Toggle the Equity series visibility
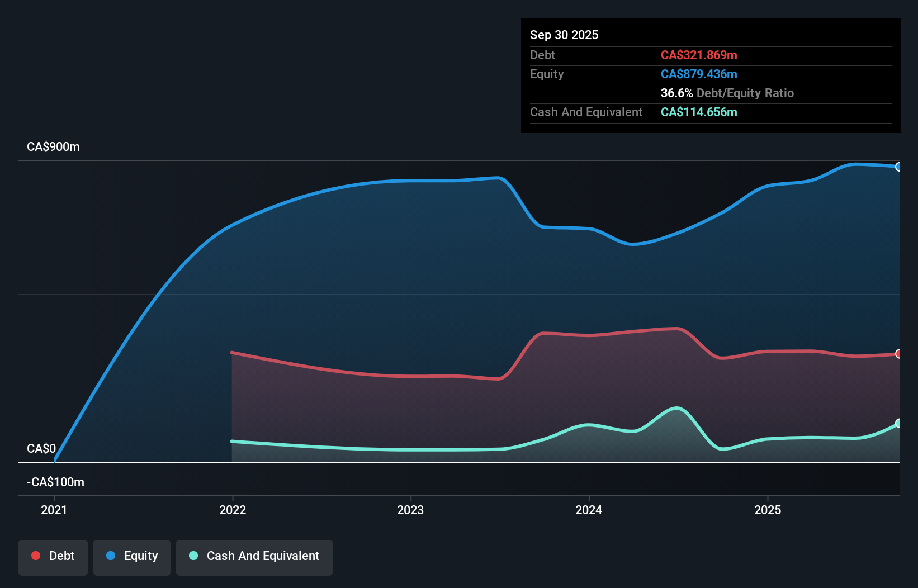Viewport: 918px width, 588px height. (132, 556)
